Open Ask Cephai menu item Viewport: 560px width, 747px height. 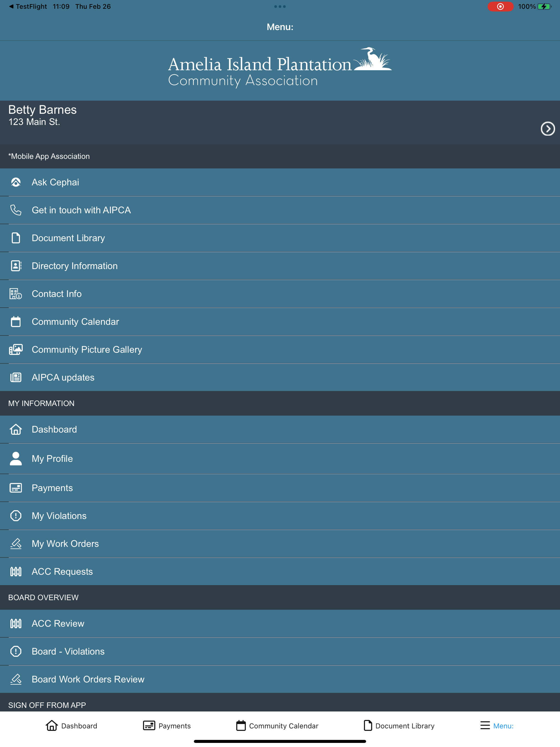pos(280,182)
